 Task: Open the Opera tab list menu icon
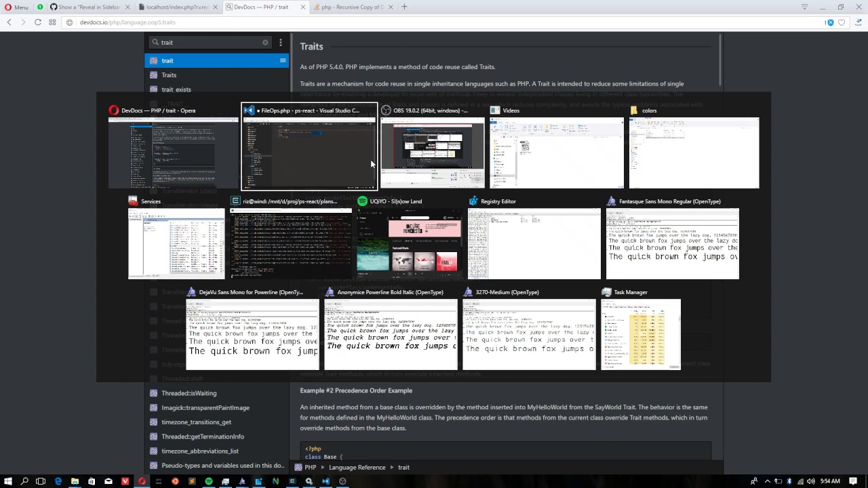click(804, 7)
